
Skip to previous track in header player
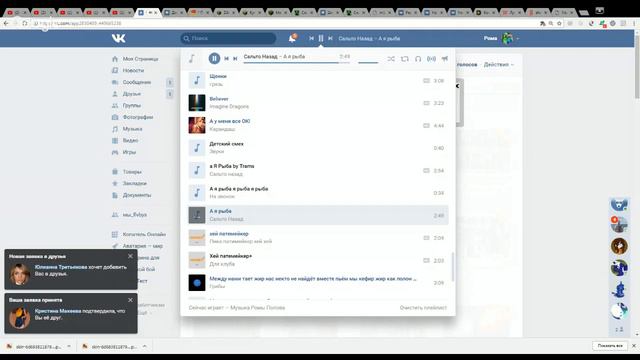pos(311,38)
